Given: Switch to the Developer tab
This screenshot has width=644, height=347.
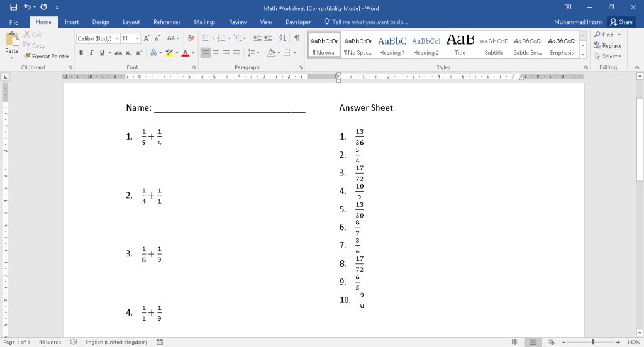Looking at the screenshot, I should [x=298, y=22].
